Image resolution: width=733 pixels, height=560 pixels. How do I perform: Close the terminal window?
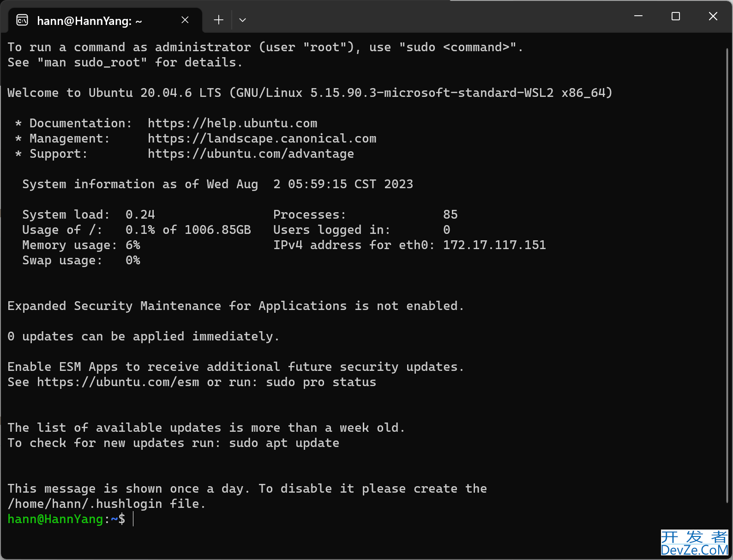(713, 16)
